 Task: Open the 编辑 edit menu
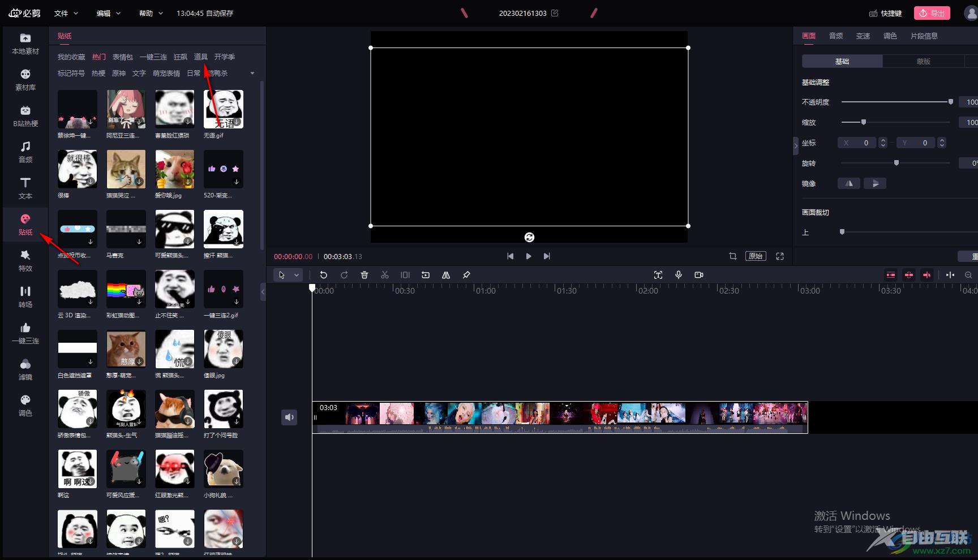pos(109,13)
